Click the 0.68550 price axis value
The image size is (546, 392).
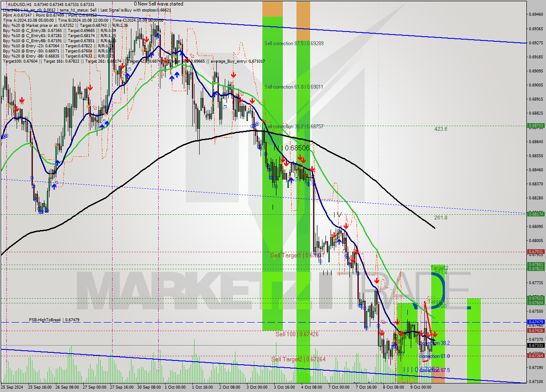click(x=536, y=156)
